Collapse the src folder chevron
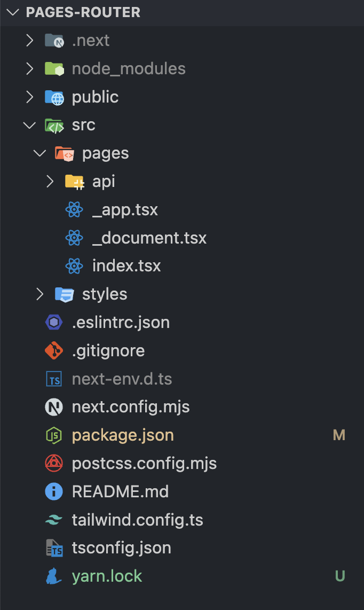This screenshot has width=364, height=610. 29,126
